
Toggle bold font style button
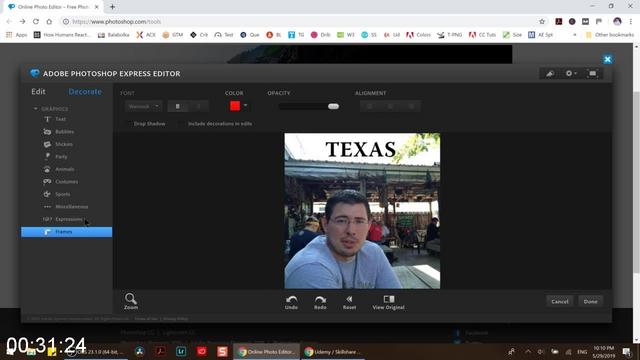tap(178, 107)
